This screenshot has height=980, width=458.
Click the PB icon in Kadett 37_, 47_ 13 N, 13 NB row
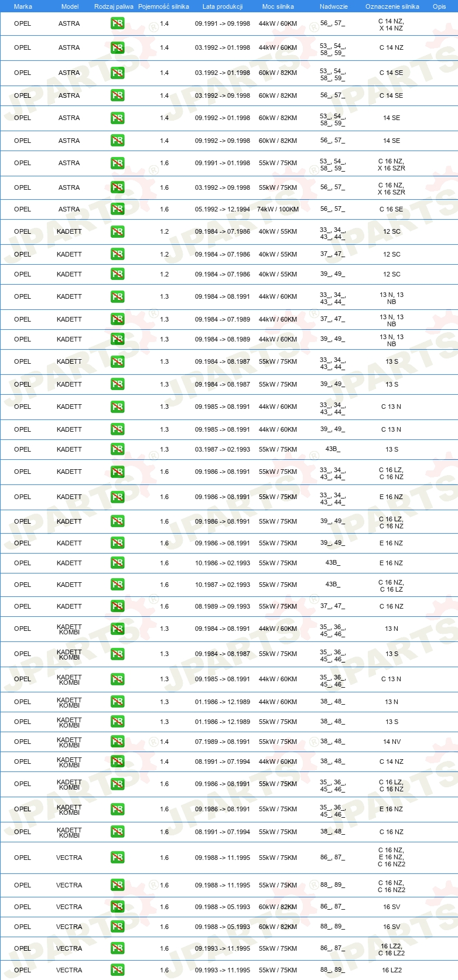coord(117,320)
